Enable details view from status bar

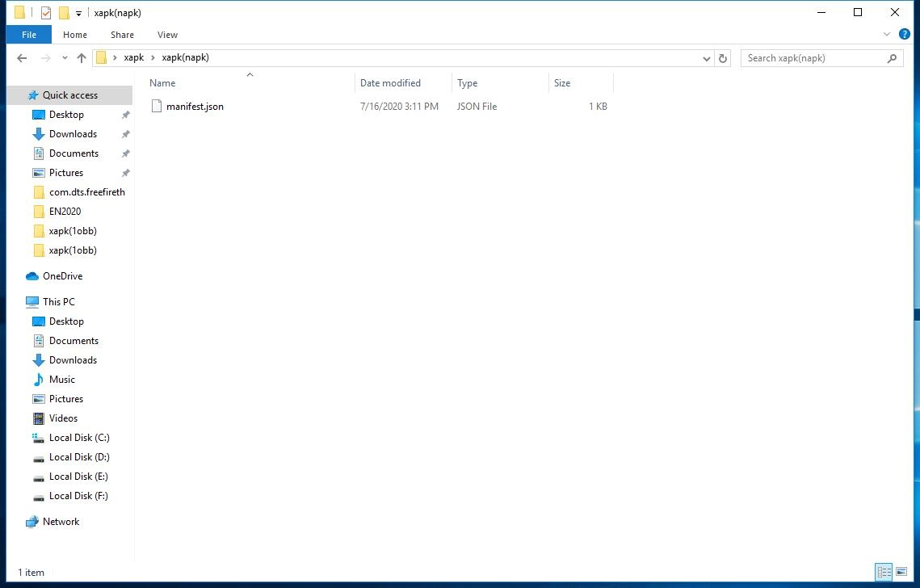[x=884, y=573]
